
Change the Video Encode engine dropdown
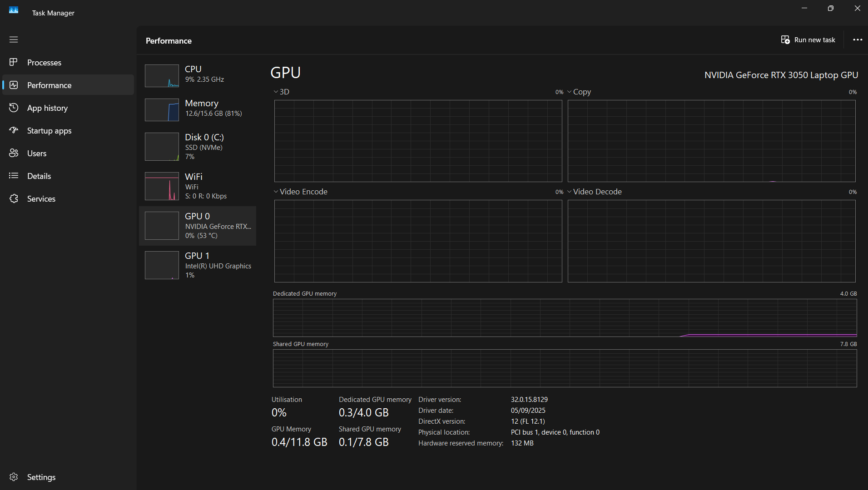pos(300,192)
